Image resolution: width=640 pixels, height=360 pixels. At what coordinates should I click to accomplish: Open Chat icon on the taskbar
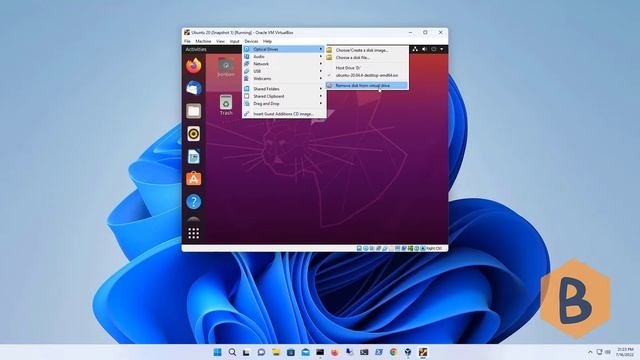(x=261, y=352)
